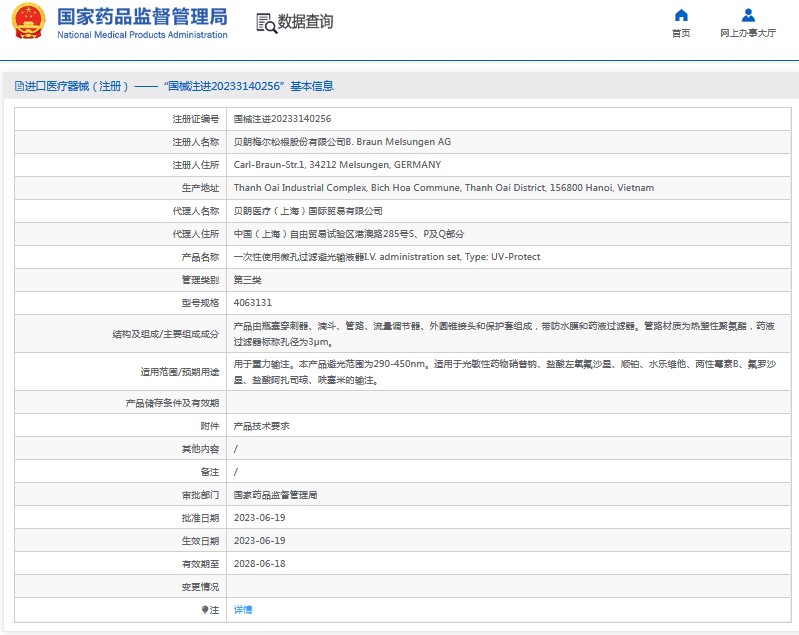Click the document icon before 进口医疗器械
This screenshot has height=635, width=799.
click(19, 86)
